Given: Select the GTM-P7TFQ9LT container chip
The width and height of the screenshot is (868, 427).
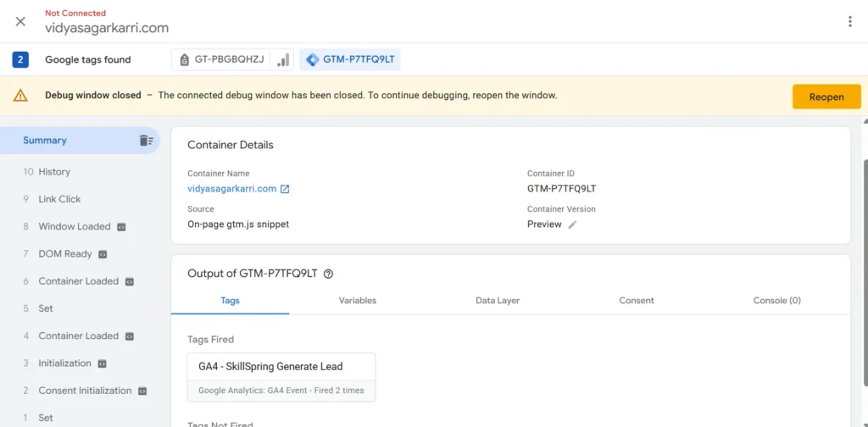Looking at the screenshot, I should (x=350, y=60).
